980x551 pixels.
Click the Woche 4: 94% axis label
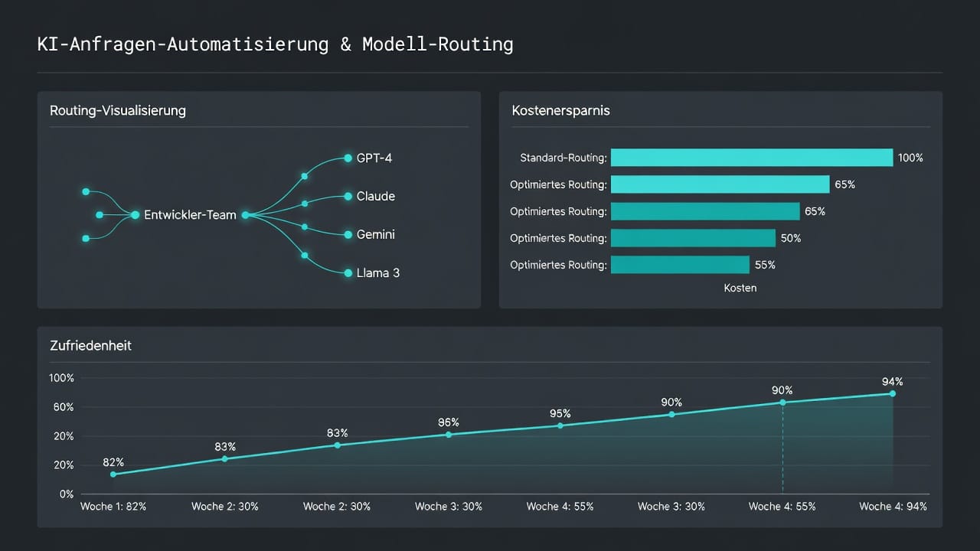coord(893,507)
